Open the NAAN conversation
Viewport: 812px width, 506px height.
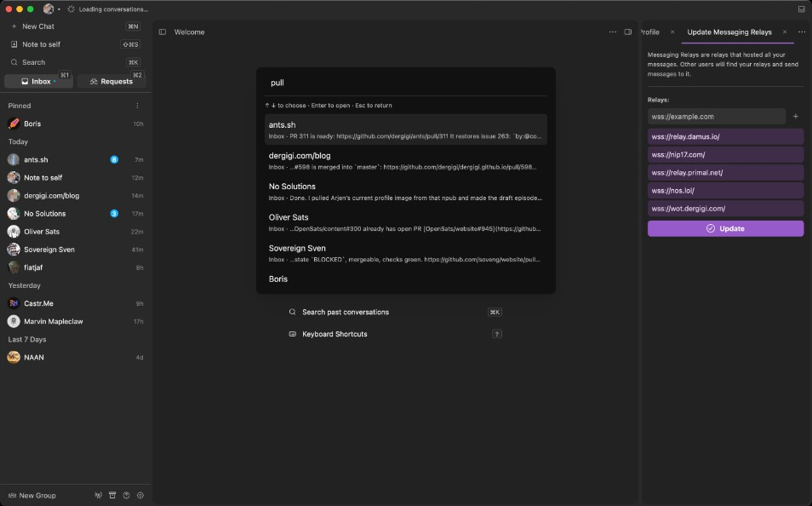[x=76, y=358]
